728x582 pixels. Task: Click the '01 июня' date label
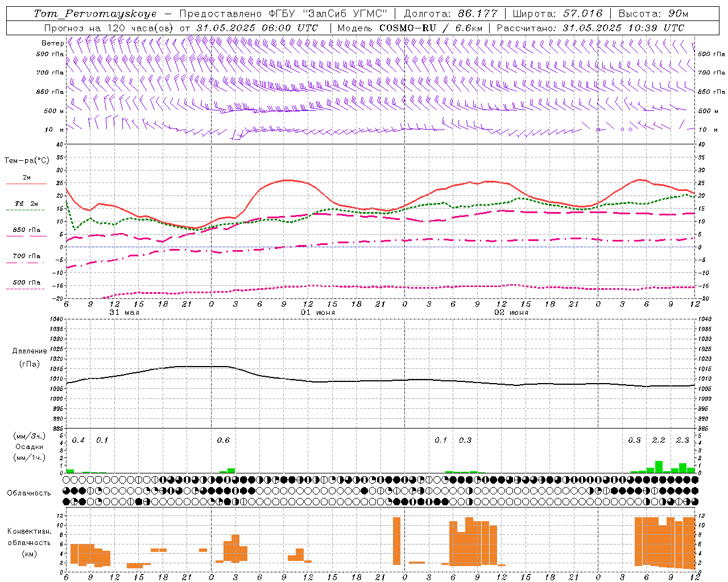pos(318,313)
